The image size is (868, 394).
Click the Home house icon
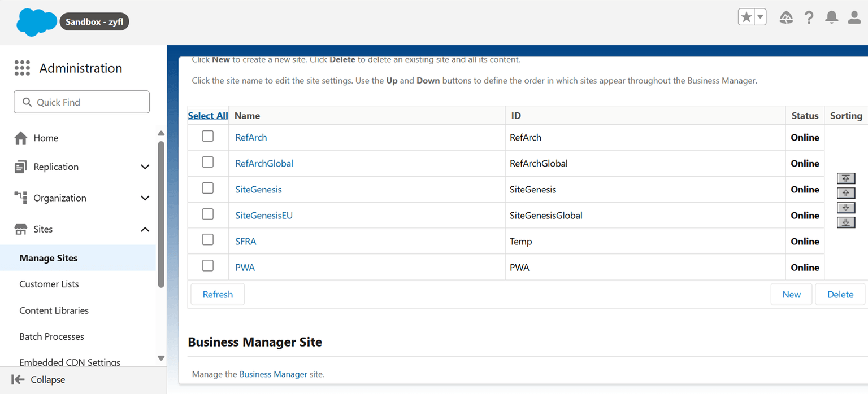click(x=21, y=138)
